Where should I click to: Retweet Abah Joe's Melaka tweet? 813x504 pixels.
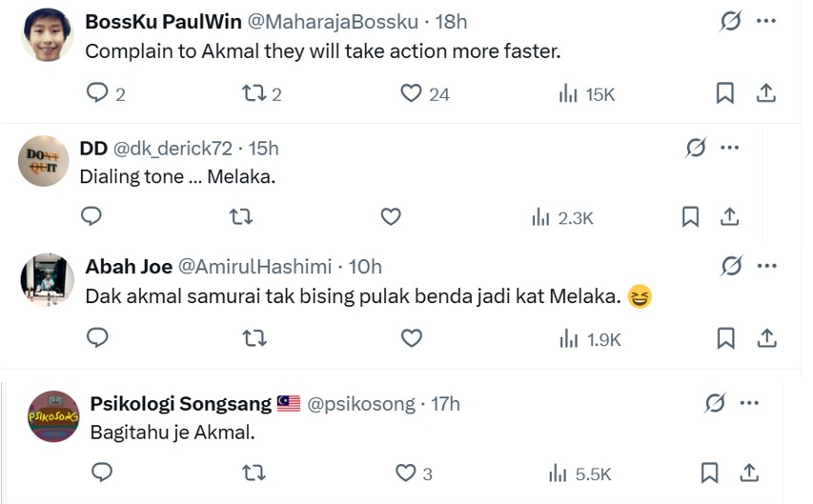point(254,338)
